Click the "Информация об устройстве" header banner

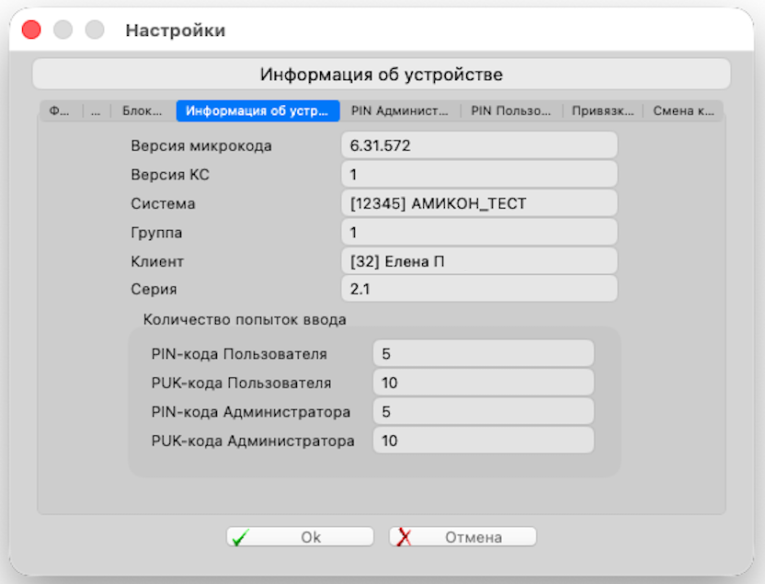tap(382, 74)
